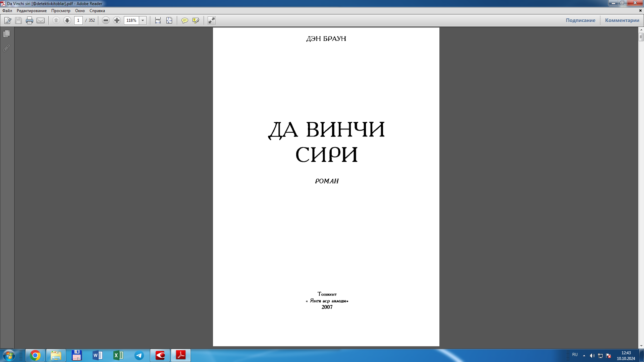Image resolution: width=644 pixels, height=362 pixels.
Task: Zoom in on the page
Action: pyautogui.click(x=117, y=20)
